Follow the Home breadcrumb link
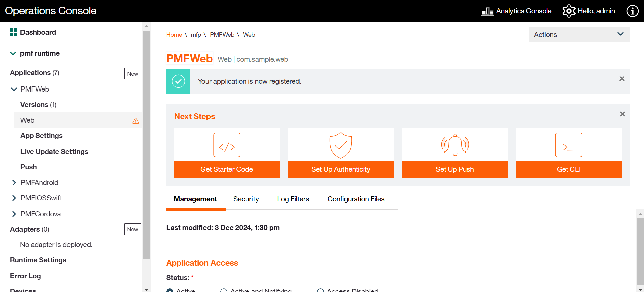Screen dimensions: 644x292 coord(174,35)
